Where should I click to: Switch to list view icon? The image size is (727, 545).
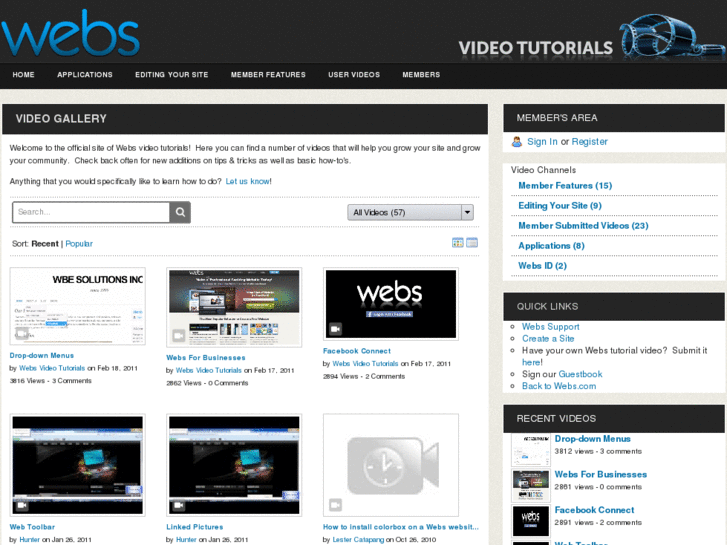point(472,243)
